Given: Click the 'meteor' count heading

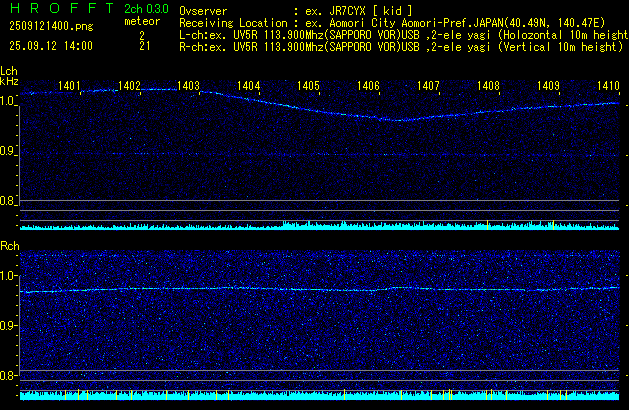Looking at the screenshot, I should (142, 21).
